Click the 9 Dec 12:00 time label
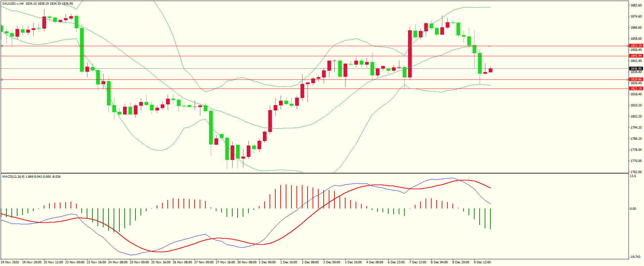644x266 pixels. tap(482, 262)
